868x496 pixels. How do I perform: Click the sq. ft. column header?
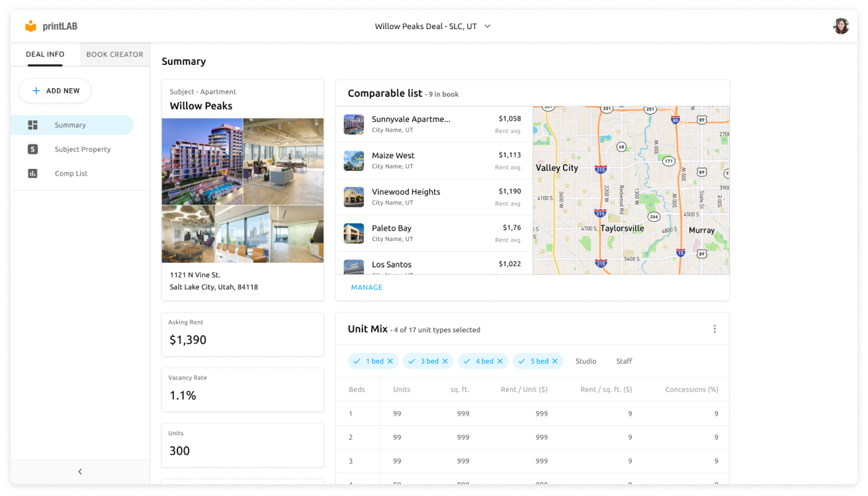coord(460,389)
